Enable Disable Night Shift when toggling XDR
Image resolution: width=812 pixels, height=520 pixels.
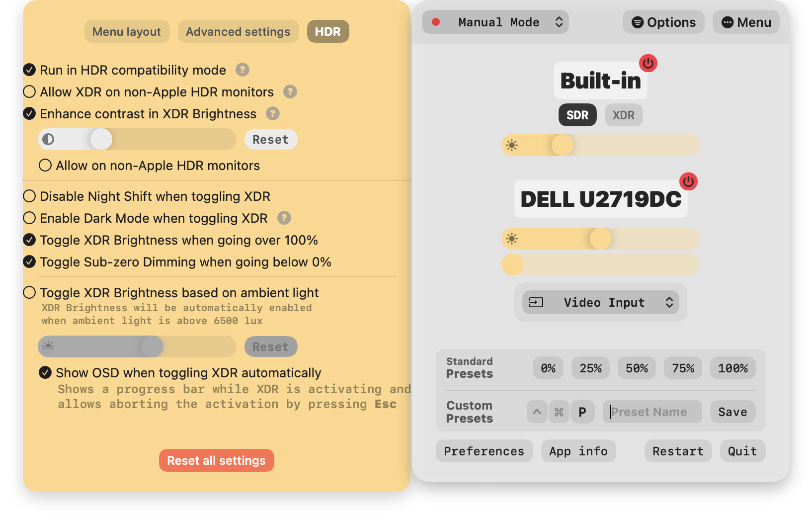point(30,196)
